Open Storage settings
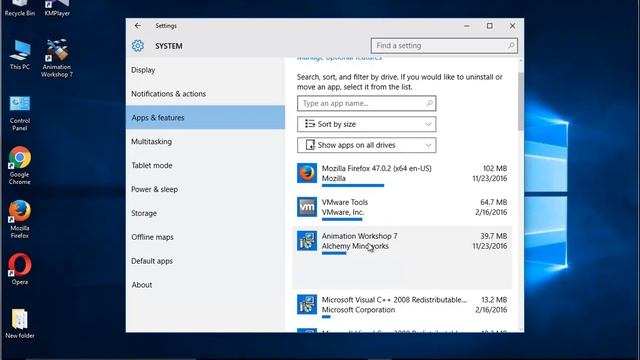The height and width of the screenshot is (360, 640). 205,213
